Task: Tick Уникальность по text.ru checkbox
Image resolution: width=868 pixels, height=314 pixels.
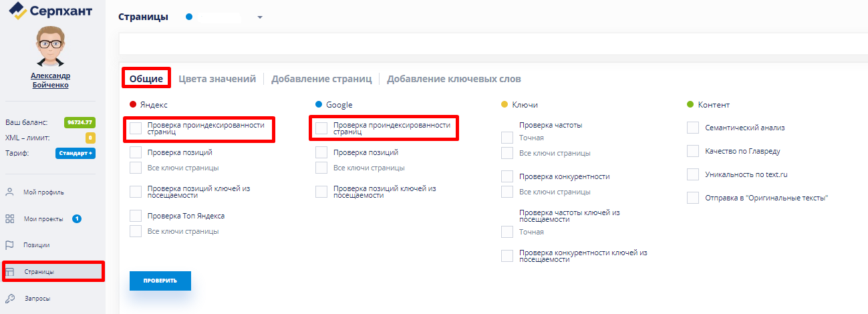Action: coord(693,174)
